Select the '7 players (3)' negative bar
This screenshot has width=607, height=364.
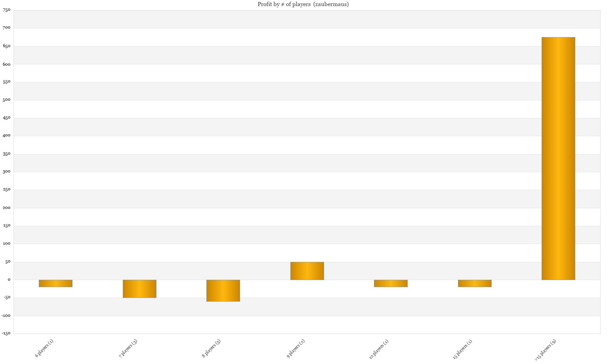(x=140, y=289)
